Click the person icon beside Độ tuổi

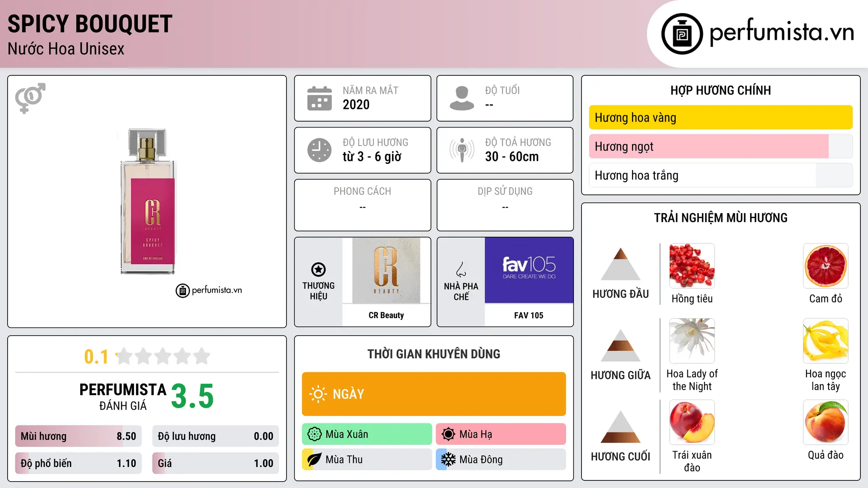point(462,98)
